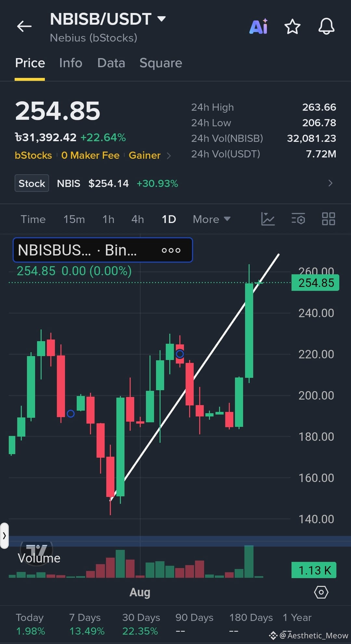This screenshot has height=644, width=351.
Task: Switch to the Data tab
Action: coord(111,63)
